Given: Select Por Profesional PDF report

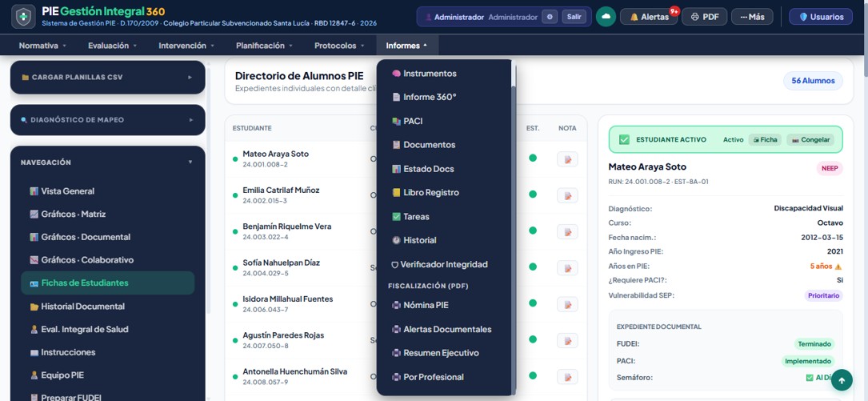Looking at the screenshot, I should coord(428,377).
